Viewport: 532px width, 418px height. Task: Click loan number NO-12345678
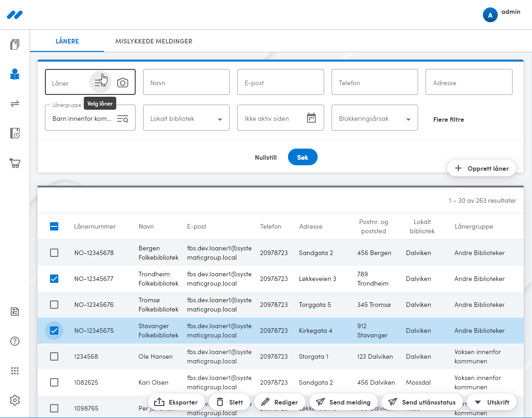click(x=94, y=253)
